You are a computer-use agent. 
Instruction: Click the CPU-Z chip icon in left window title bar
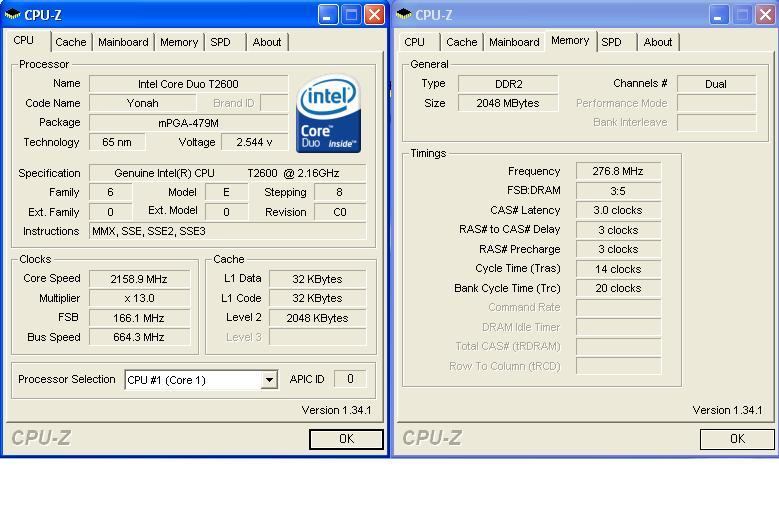[x=12, y=14]
